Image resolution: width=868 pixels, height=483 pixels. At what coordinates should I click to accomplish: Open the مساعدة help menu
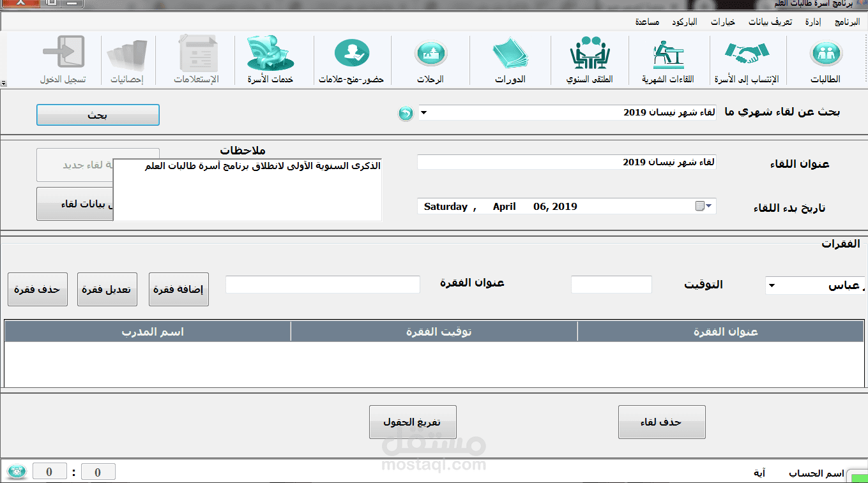(648, 22)
